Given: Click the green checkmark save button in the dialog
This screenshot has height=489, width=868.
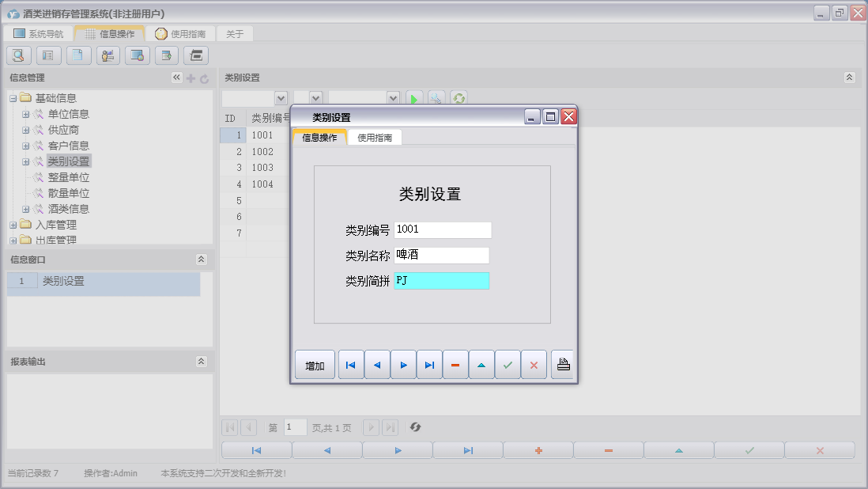Looking at the screenshot, I should pos(508,365).
